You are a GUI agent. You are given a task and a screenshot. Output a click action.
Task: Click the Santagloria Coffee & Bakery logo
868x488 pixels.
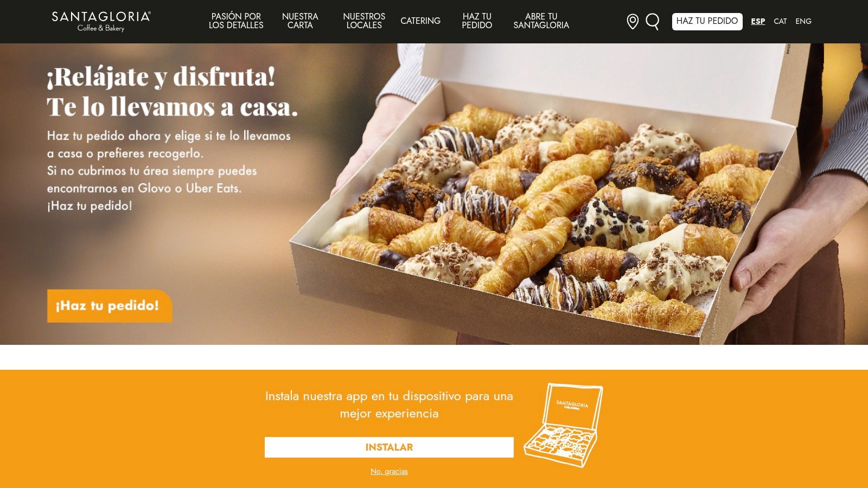pos(101,21)
